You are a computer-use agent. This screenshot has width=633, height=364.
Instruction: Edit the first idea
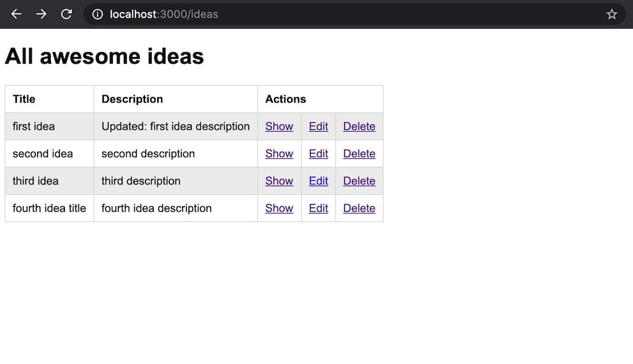point(318,126)
